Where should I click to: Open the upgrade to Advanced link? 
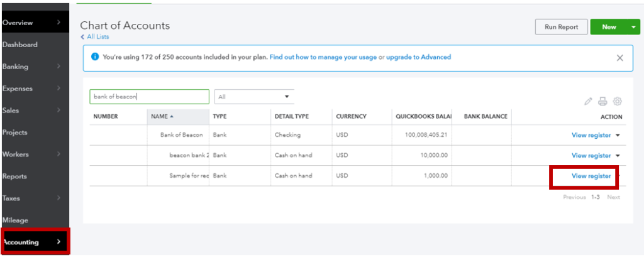[x=418, y=57]
